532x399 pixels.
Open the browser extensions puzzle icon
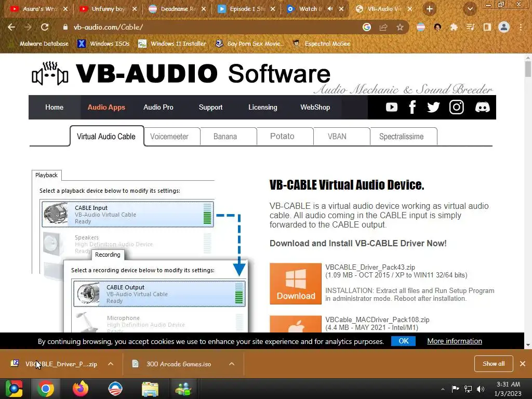coord(454,27)
